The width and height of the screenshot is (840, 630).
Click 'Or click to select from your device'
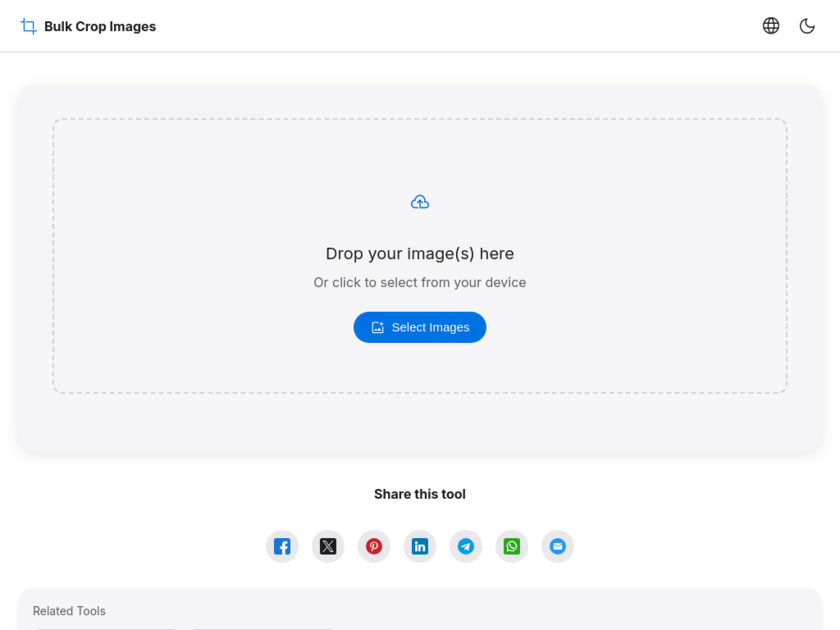point(420,282)
